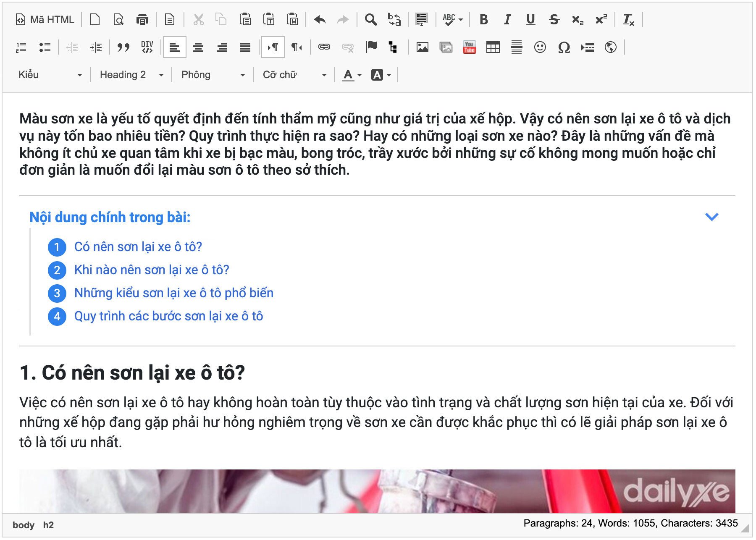The width and height of the screenshot is (756, 540).
Task: Insert an image using the image icon
Action: pyautogui.click(x=422, y=47)
